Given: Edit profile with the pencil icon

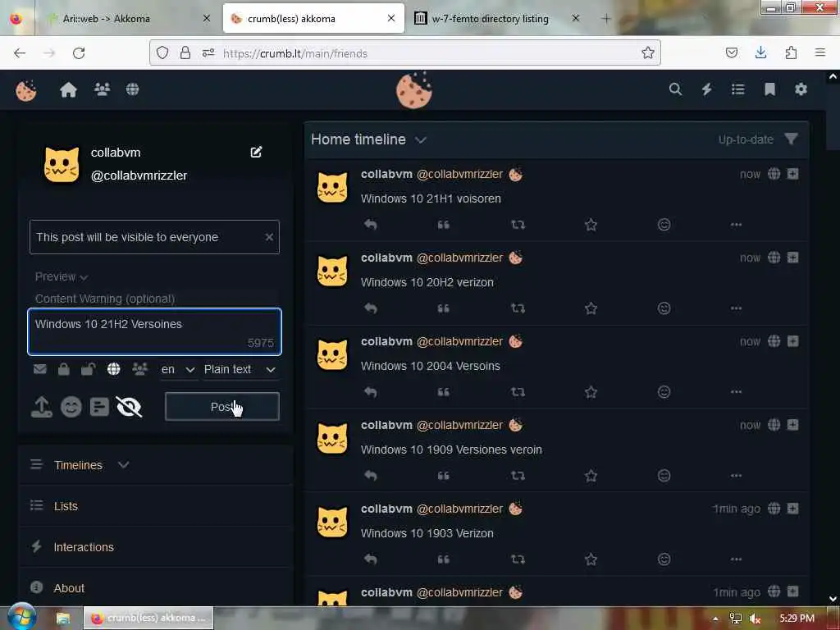Looking at the screenshot, I should [x=256, y=152].
